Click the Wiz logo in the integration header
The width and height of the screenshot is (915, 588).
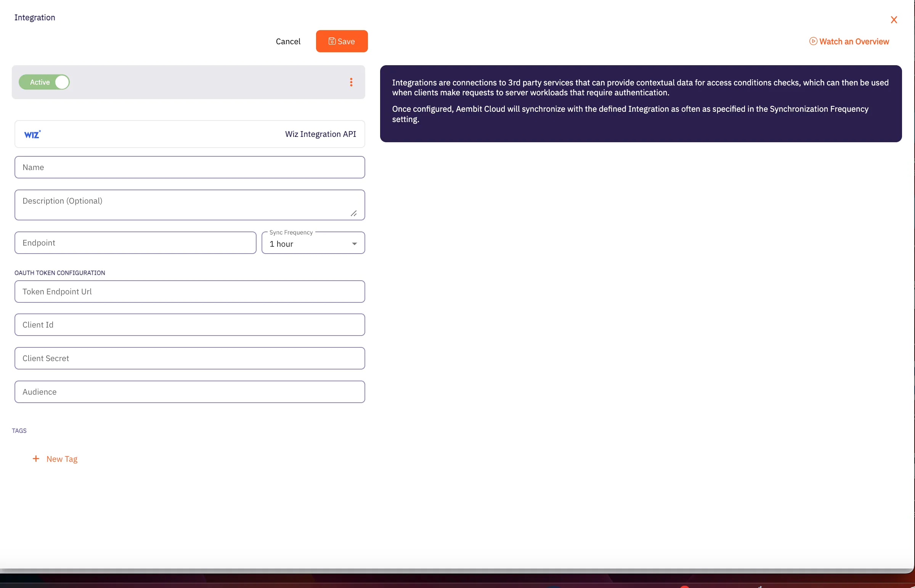coord(32,134)
